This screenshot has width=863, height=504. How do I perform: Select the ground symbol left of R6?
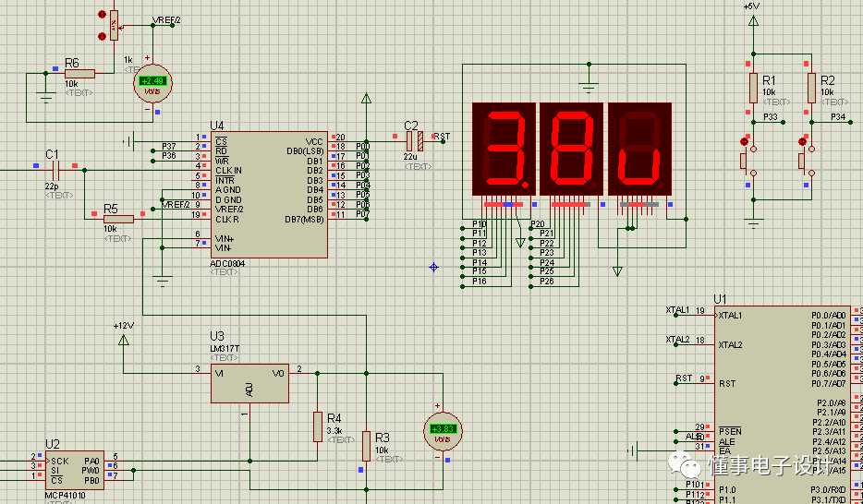click(x=45, y=97)
